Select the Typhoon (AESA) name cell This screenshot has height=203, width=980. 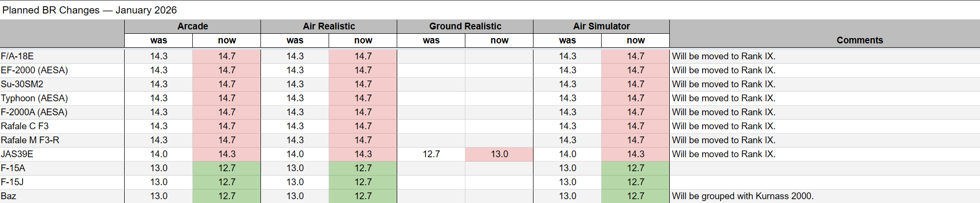pyautogui.click(x=34, y=98)
